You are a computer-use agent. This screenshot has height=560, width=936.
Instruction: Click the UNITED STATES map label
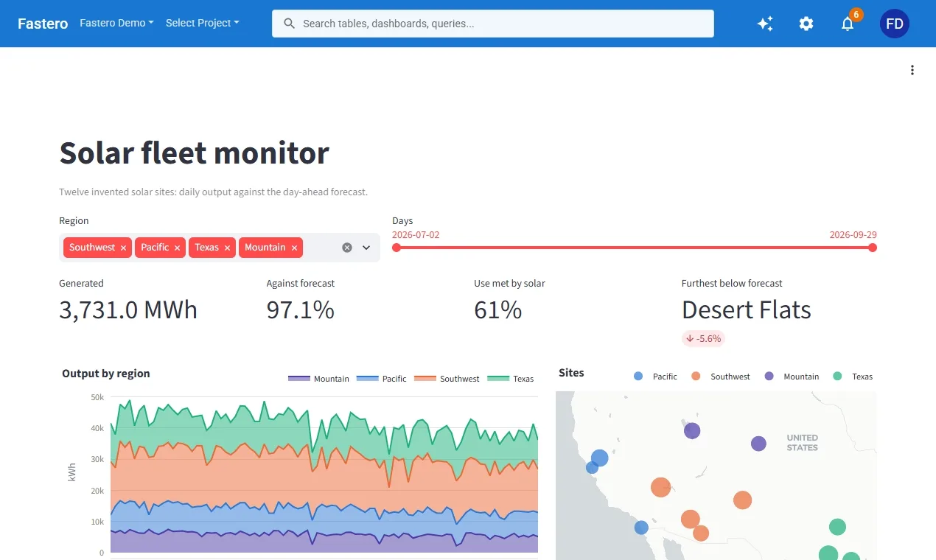[802, 442]
